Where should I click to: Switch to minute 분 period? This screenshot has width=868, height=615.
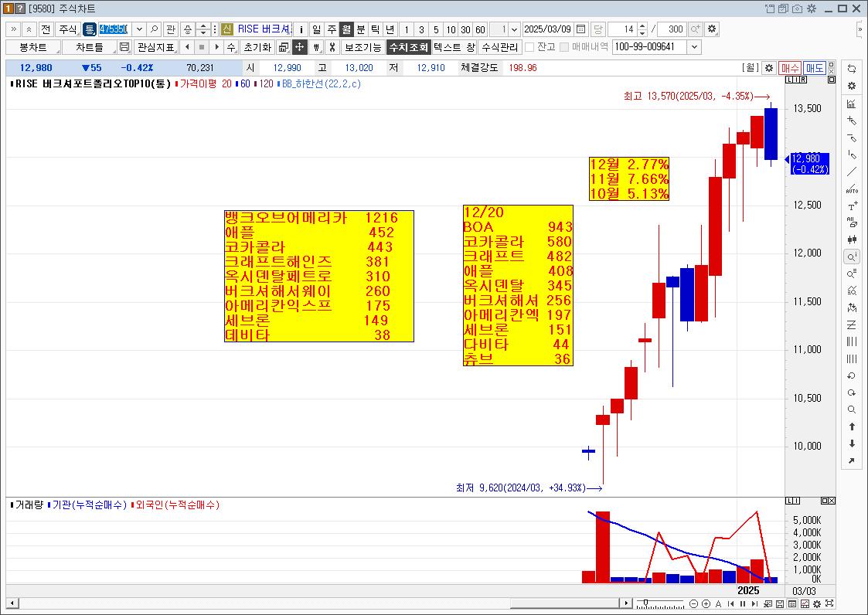click(x=360, y=29)
